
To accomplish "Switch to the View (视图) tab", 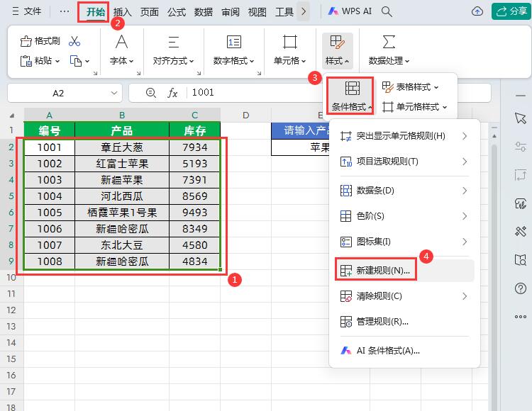I will pyautogui.click(x=257, y=12).
